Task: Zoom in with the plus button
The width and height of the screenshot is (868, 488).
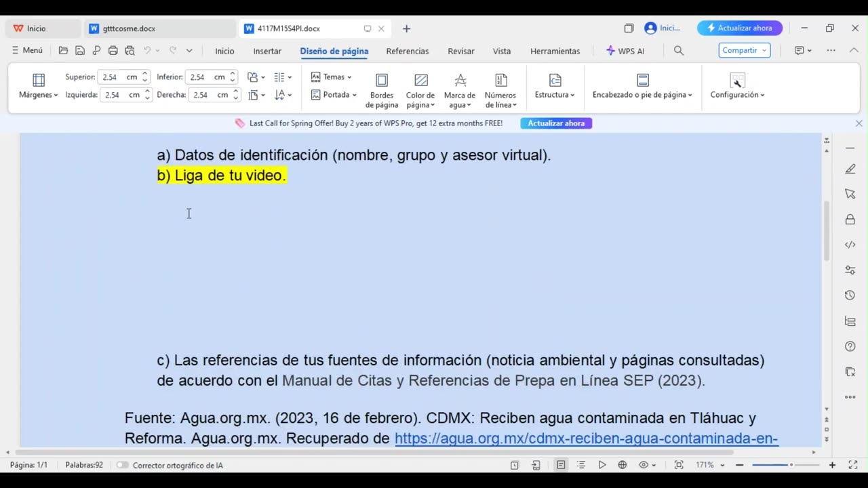Action: (x=832, y=465)
